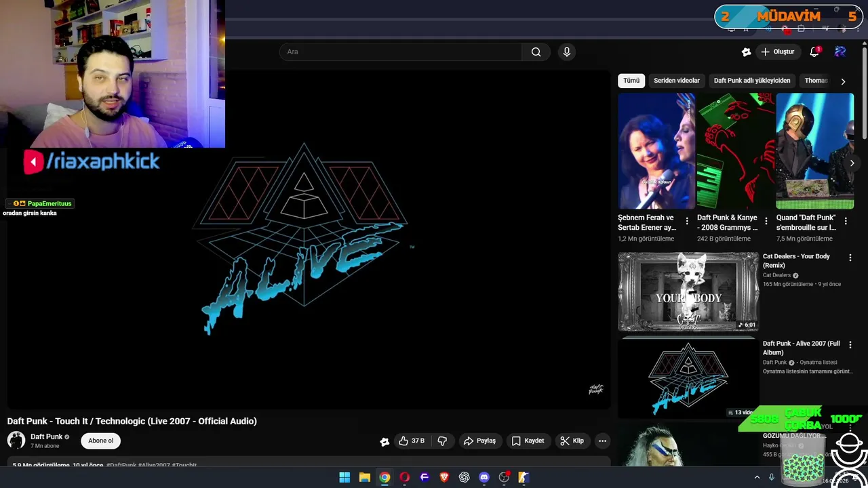Save video with Kaydet button
Viewport: 868px width, 488px height.
[x=528, y=441]
